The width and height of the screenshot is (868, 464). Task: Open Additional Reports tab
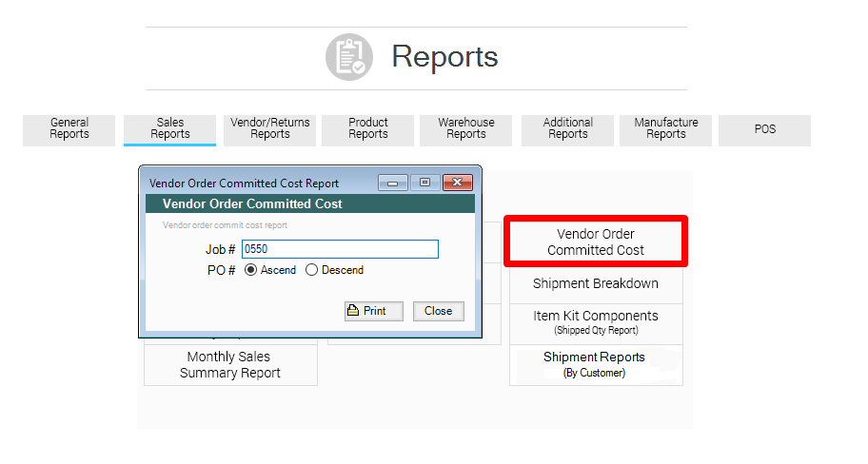coord(568,129)
